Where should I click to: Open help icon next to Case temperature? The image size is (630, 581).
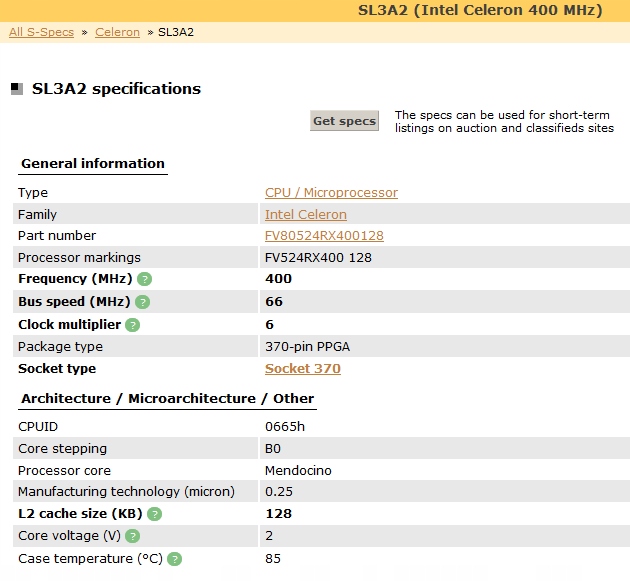click(x=174, y=559)
